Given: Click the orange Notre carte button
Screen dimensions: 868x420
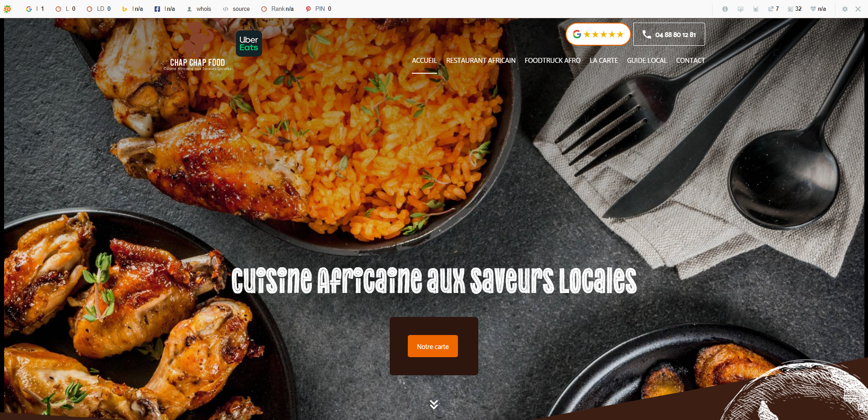Looking at the screenshot, I should pos(433,346).
